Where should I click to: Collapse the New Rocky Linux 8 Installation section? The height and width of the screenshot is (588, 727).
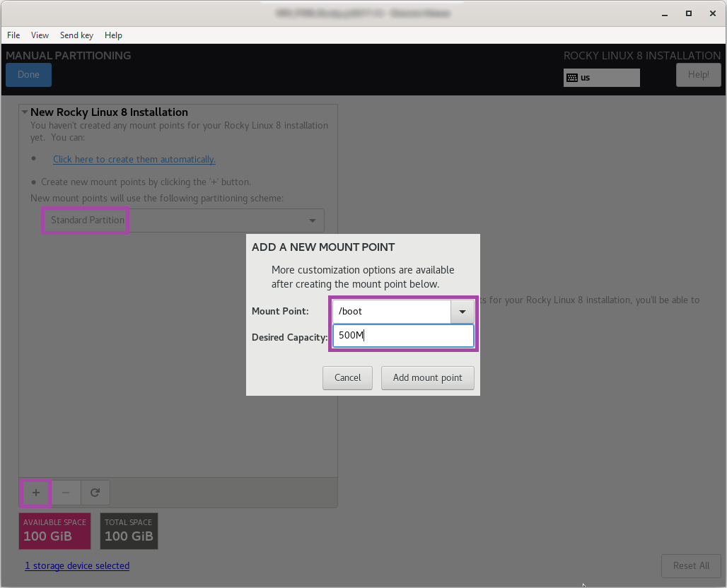coord(25,112)
